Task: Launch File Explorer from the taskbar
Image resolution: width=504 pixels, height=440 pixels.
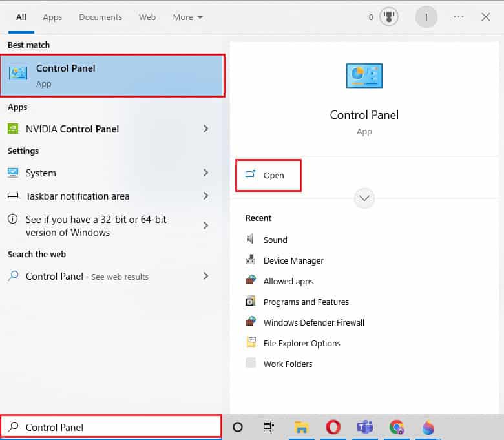Action: click(x=301, y=427)
